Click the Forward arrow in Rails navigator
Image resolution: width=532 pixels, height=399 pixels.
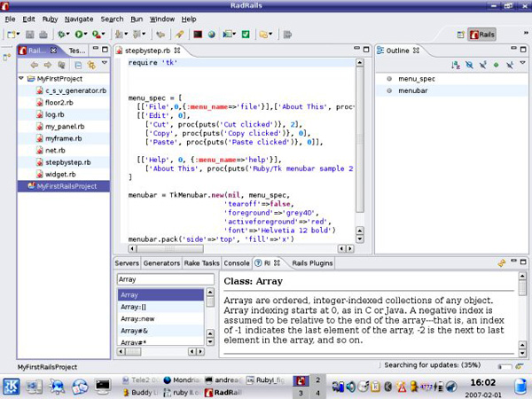click(48, 65)
